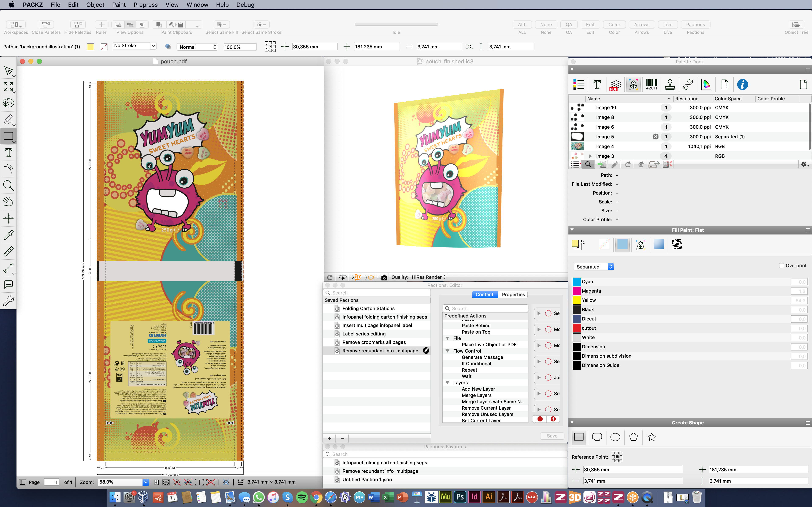
Task: Select the star shape in Create Shape
Action: coord(651,437)
